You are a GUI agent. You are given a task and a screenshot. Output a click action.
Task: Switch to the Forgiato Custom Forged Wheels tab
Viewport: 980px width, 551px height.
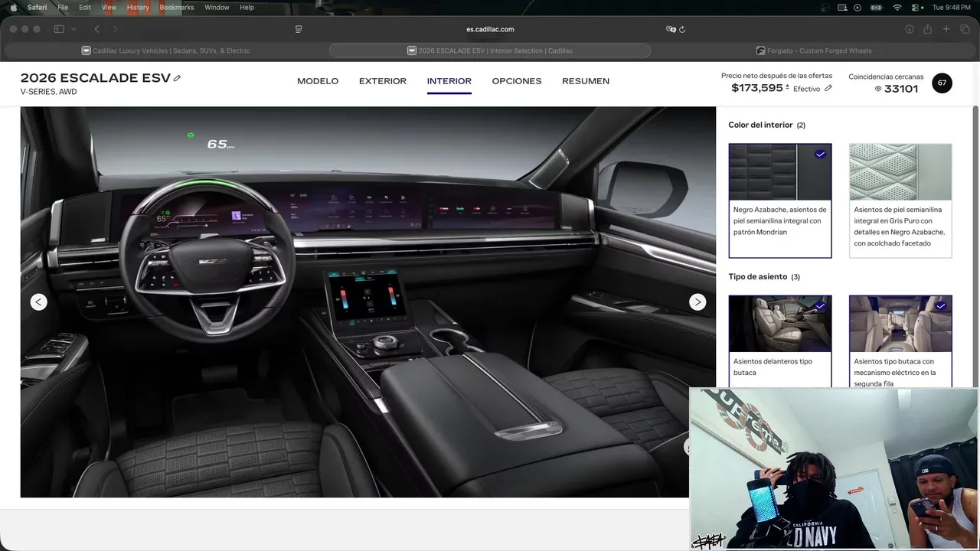pos(813,51)
